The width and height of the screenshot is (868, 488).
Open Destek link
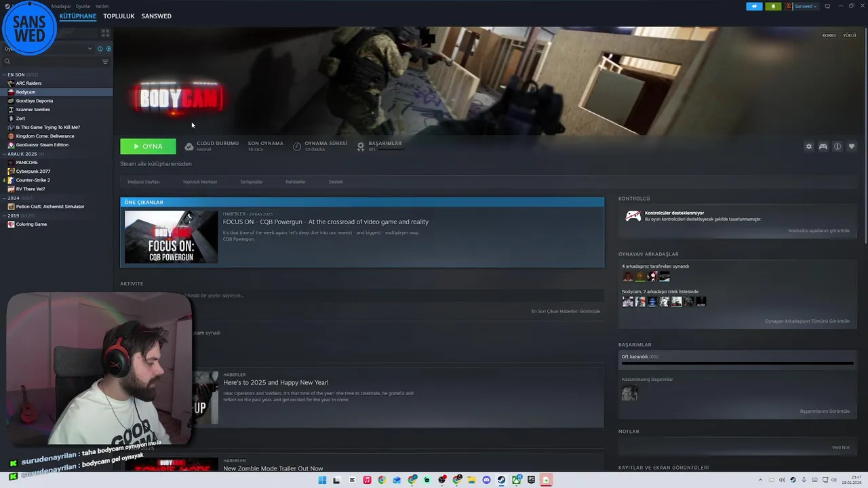pos(336,182)
